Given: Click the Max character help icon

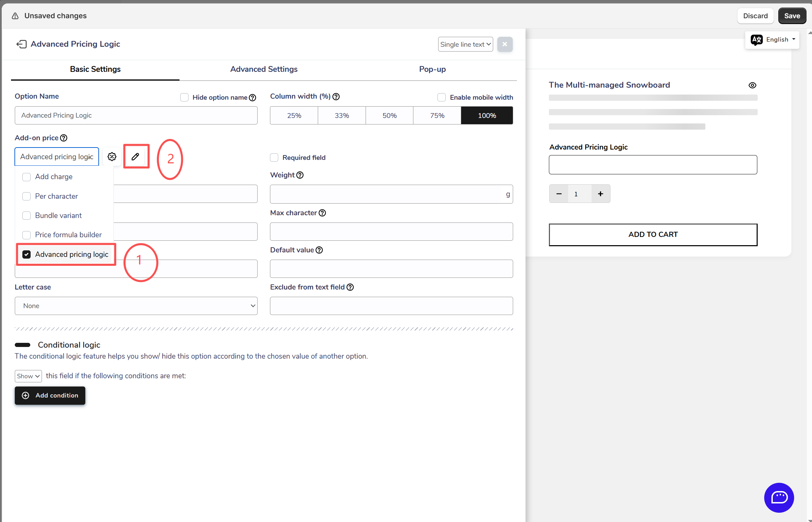Looking at the screenshot, I should click(x=322, y=213).
